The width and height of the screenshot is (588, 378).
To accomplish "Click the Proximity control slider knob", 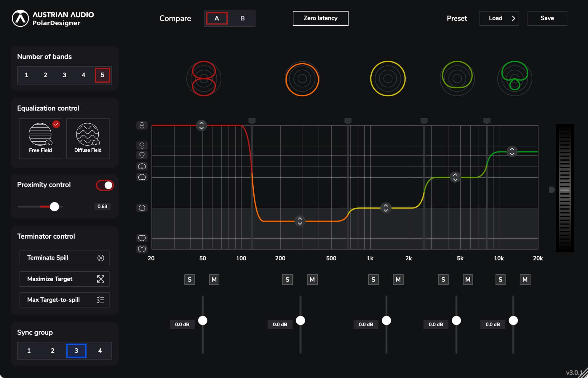I will [55, 207].
